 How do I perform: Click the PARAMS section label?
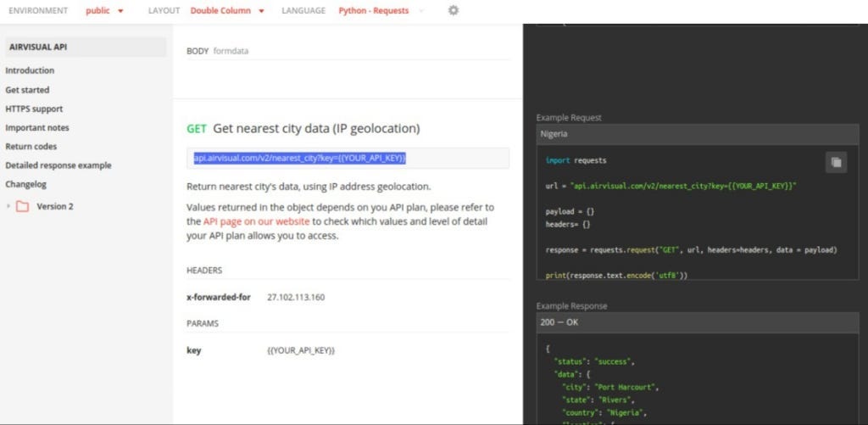click(203, 323)
